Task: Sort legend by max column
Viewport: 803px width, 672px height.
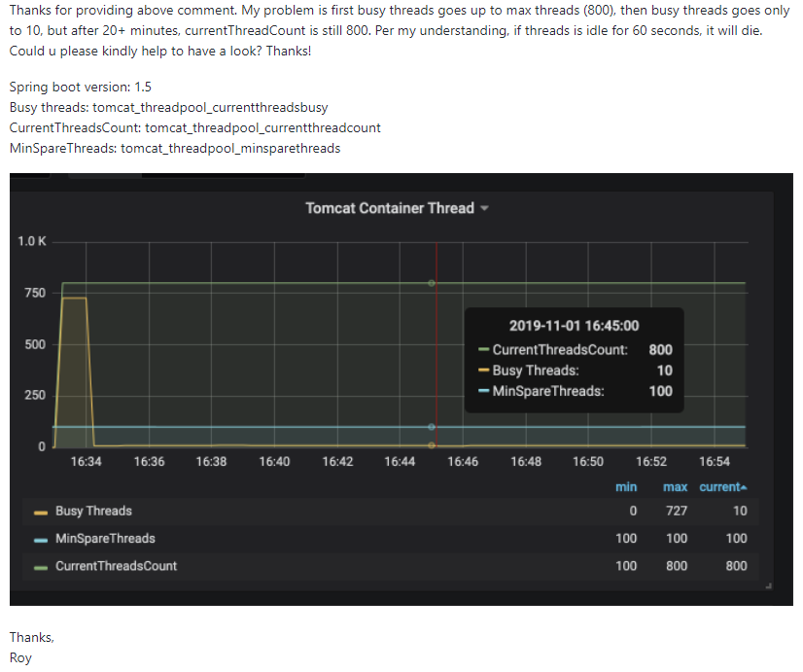Action: (x=675, y=487)
